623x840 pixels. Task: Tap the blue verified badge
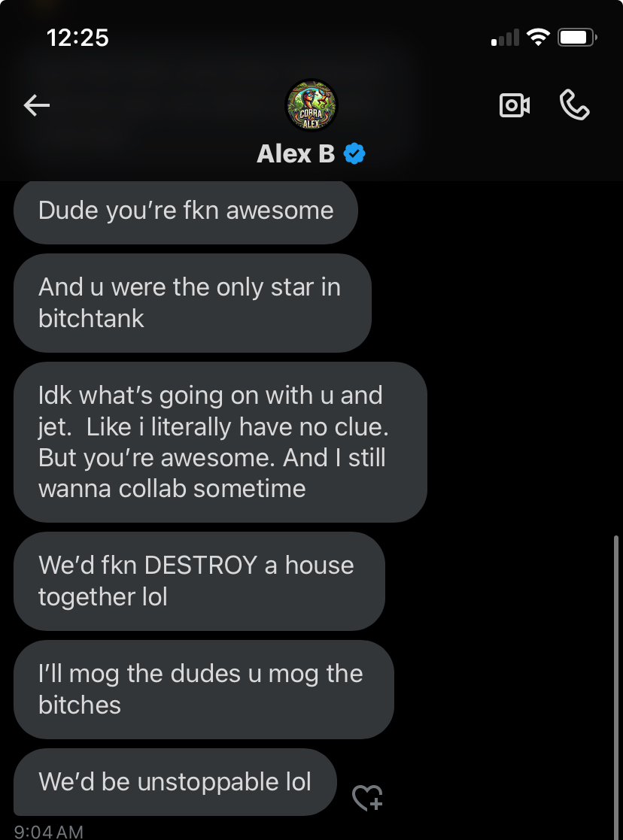coord(354,153)
